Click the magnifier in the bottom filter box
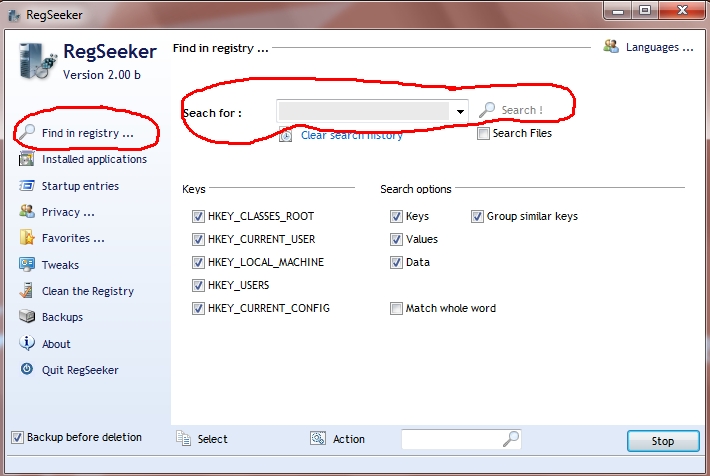 [511, 438]
